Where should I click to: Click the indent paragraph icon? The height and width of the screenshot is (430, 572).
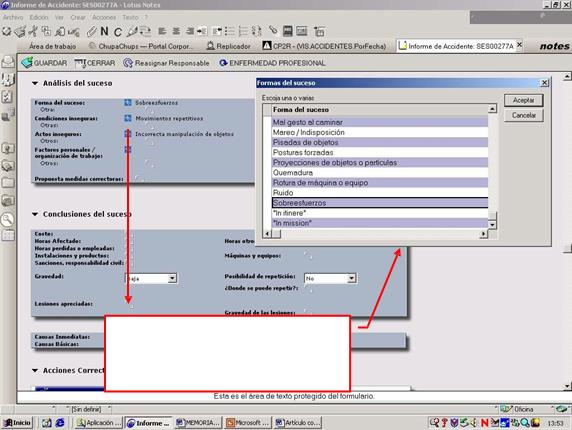coord(202,31)
